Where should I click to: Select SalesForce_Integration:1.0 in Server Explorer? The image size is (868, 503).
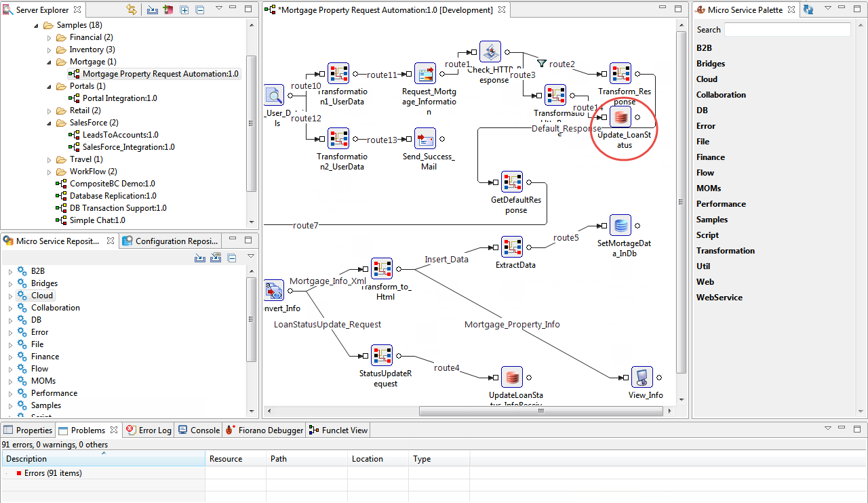128,147
